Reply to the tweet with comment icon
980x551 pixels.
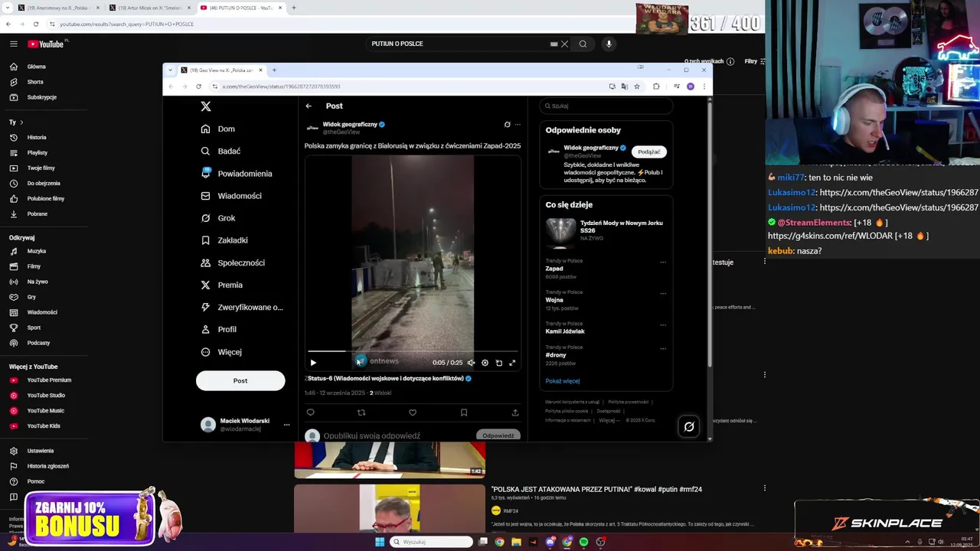tap(310, 412)
